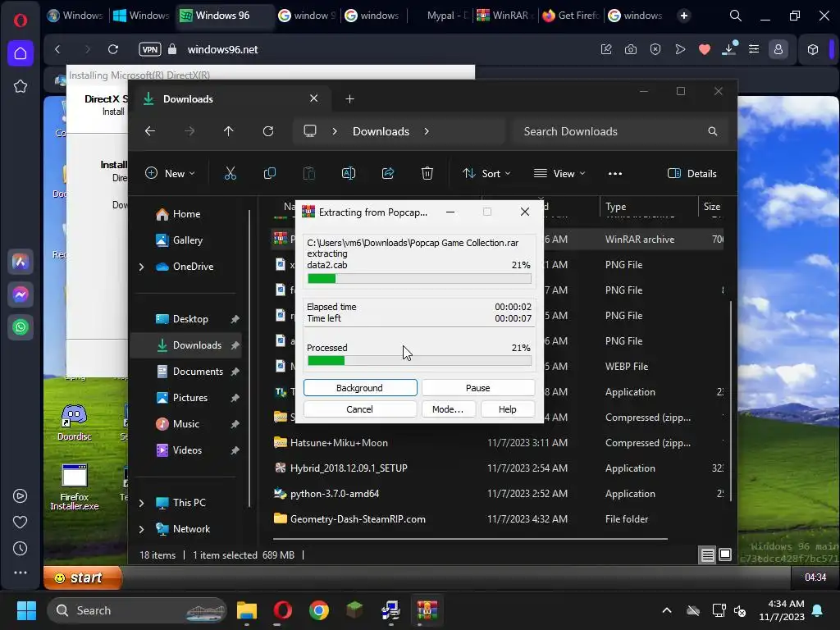Pause the WinRAR extraction
Screen dimensions: 840x630
[478, 388]
